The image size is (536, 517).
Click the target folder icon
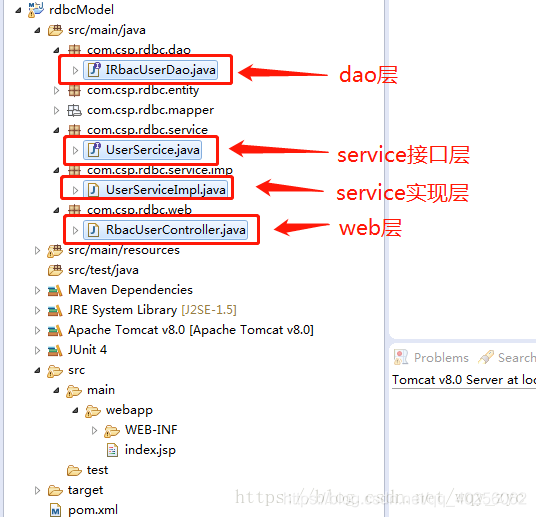coord(55,491)
